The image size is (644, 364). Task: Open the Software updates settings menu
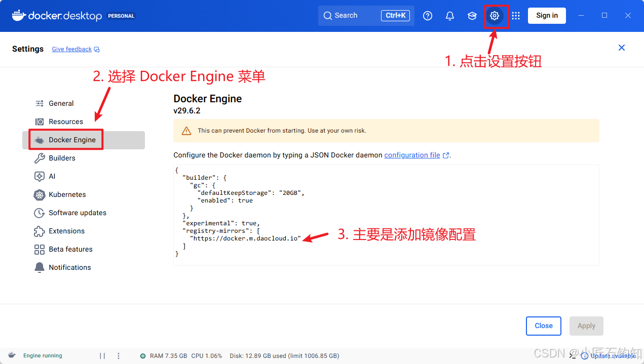(84, 213)
